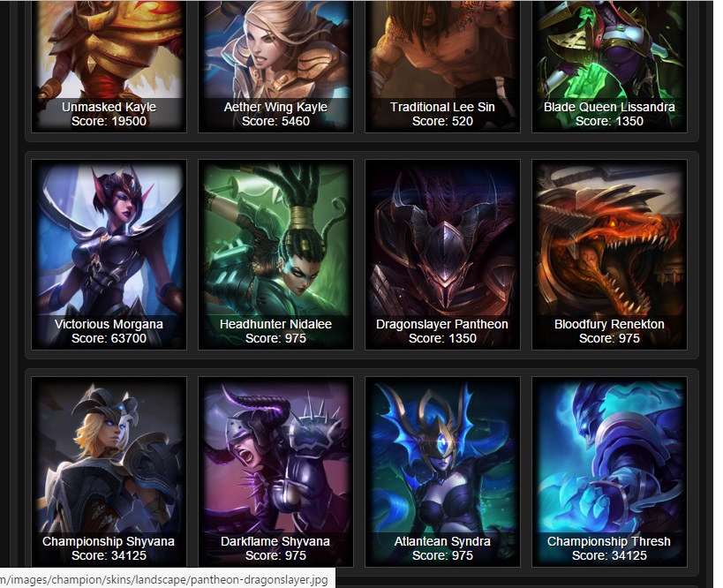Open the Darkflame Shyvana skin card

click(x=275, y=471)
